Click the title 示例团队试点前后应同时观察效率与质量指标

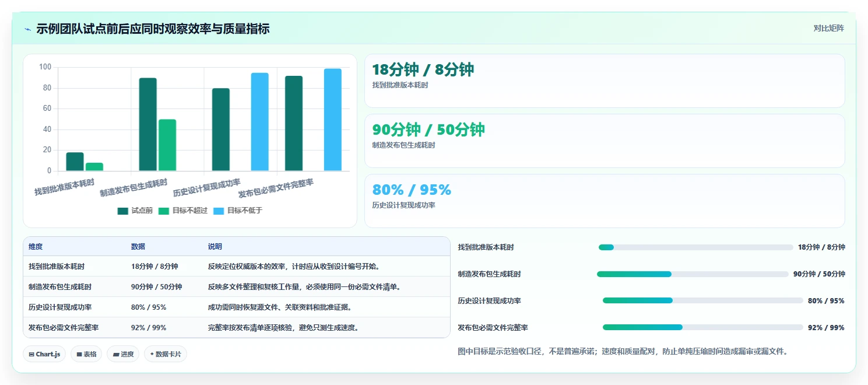[153, 29]
